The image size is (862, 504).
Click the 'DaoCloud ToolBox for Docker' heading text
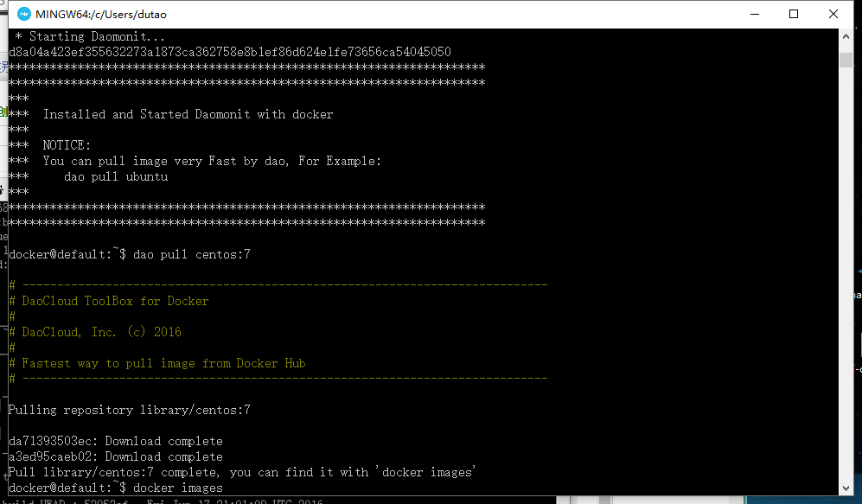pyautogui.click(x=115, y=301)
